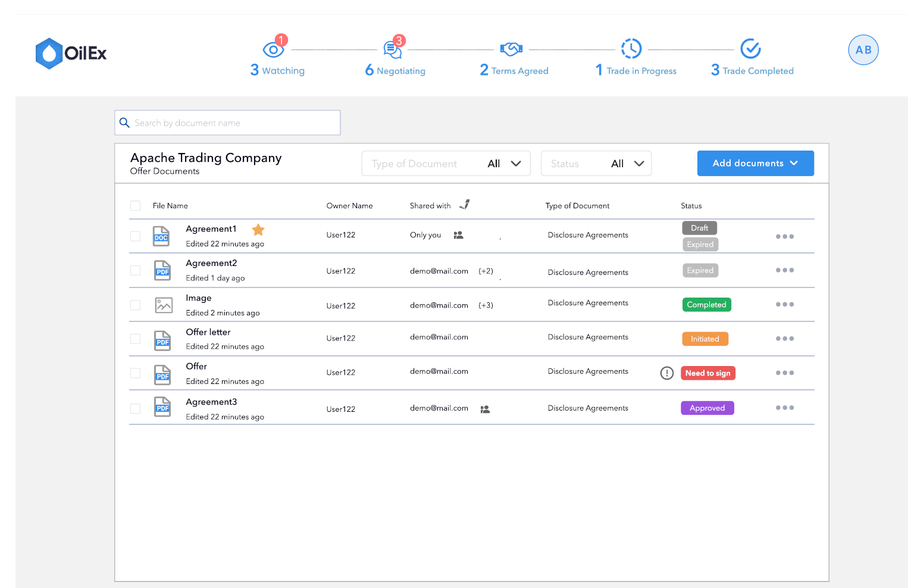Click the Owner Name column header
The image size is (908, 588).
pos(350,206)
